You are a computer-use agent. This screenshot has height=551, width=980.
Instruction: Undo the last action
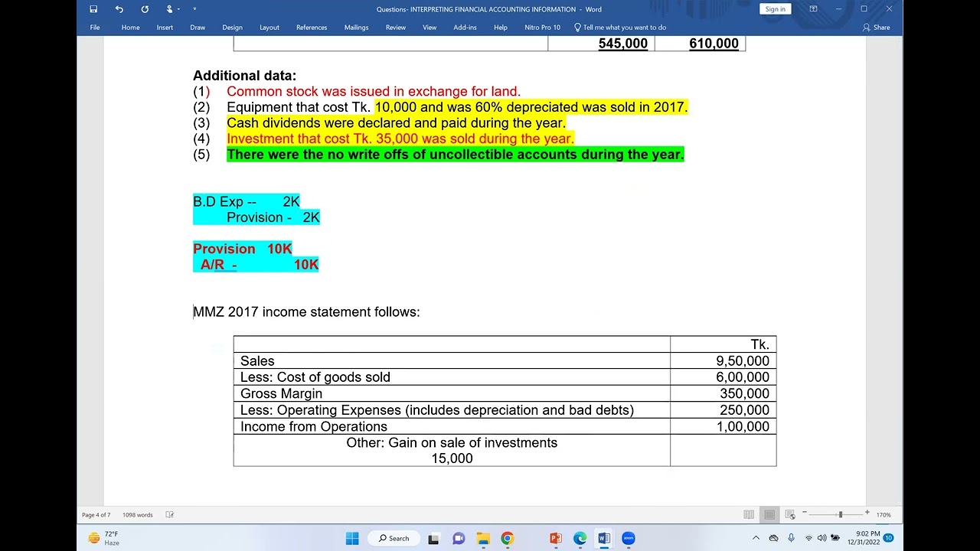pos(119,9)
